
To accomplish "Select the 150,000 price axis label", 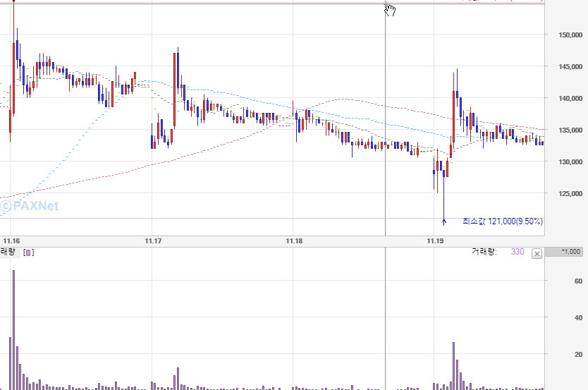I will (570, 35).
